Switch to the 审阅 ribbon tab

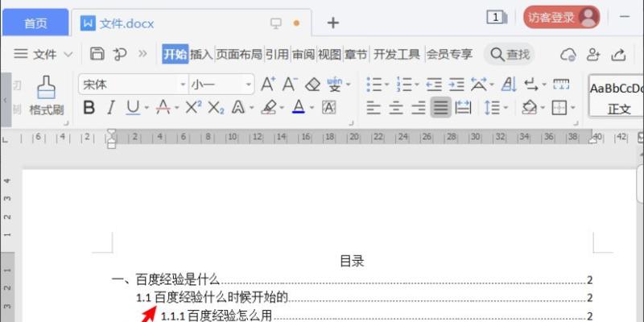tap(303, 54)
